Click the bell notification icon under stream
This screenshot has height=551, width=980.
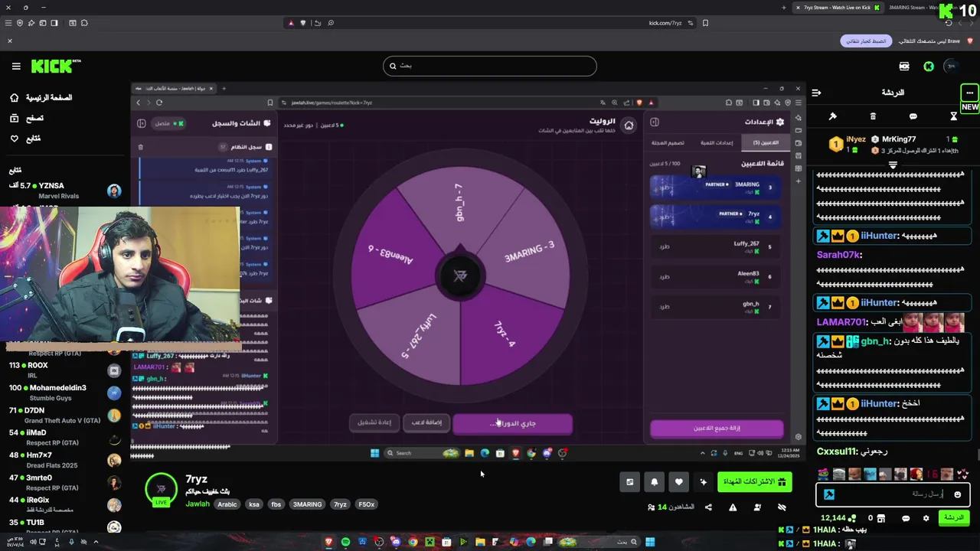[x=654, y=482]
